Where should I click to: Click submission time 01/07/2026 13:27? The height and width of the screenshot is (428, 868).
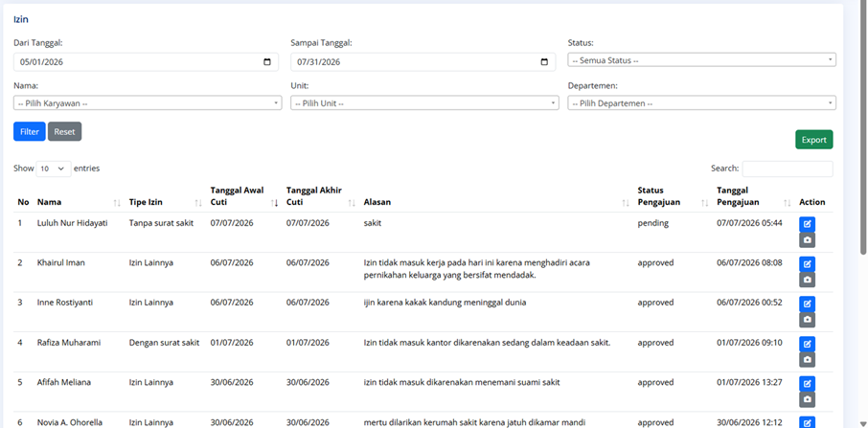coord(749,382)
